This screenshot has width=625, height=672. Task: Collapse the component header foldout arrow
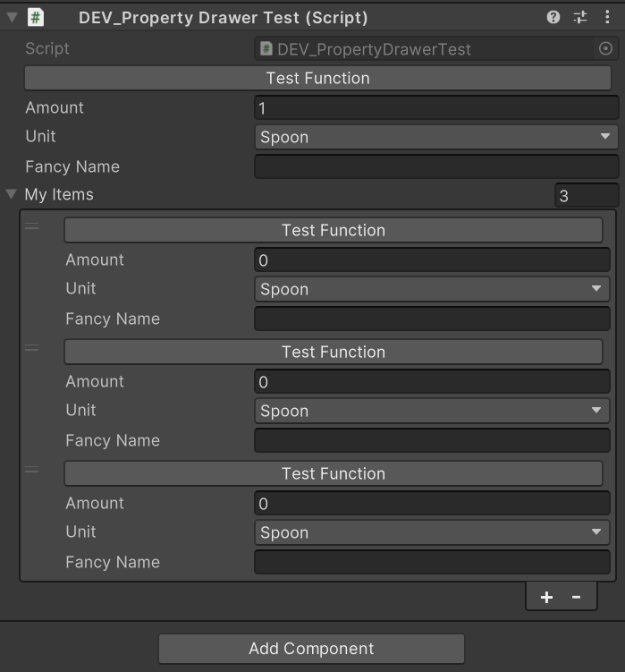point(12,17)
